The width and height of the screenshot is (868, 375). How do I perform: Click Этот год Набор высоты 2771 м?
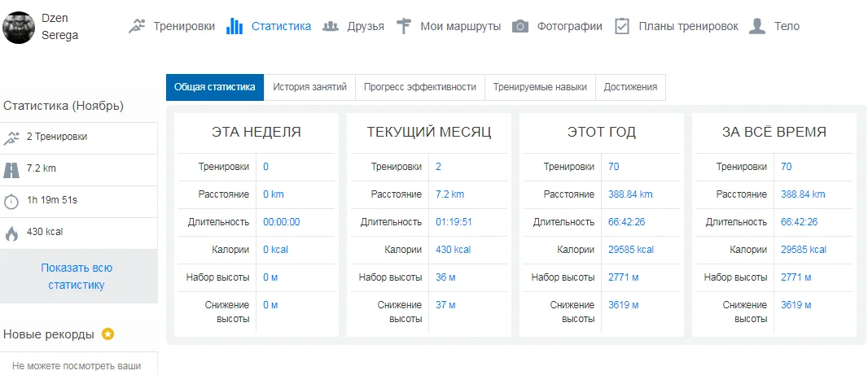point(624,277)
